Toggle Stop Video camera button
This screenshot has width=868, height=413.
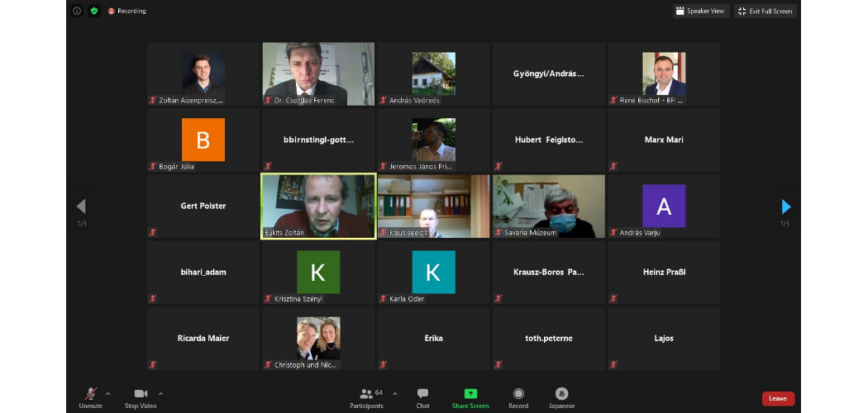click(141, 394)
